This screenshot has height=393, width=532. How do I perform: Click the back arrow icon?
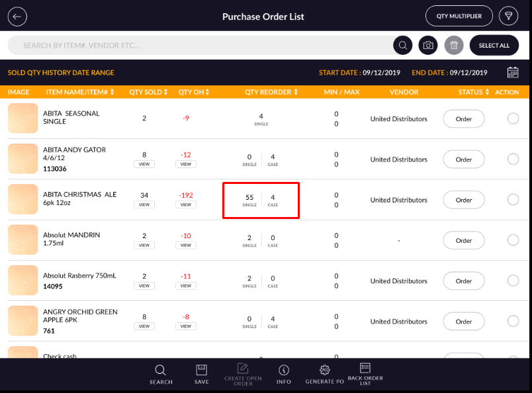[17, 17]
